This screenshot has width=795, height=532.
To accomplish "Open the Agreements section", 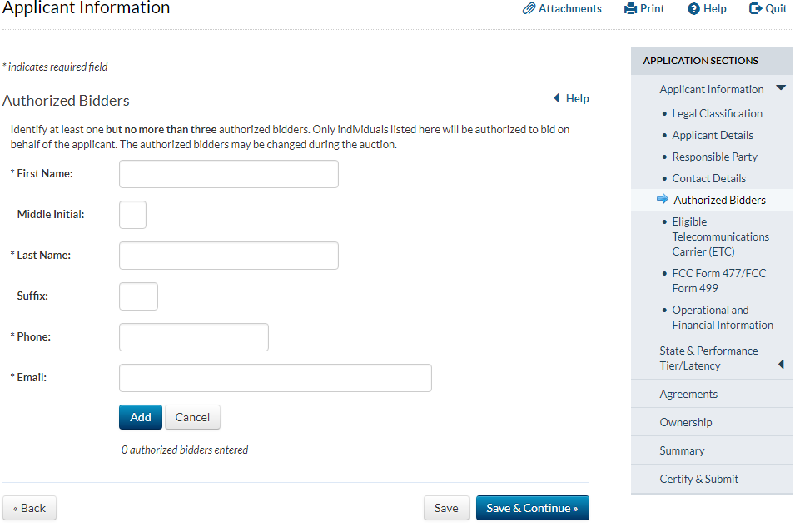I will [688, 394].
